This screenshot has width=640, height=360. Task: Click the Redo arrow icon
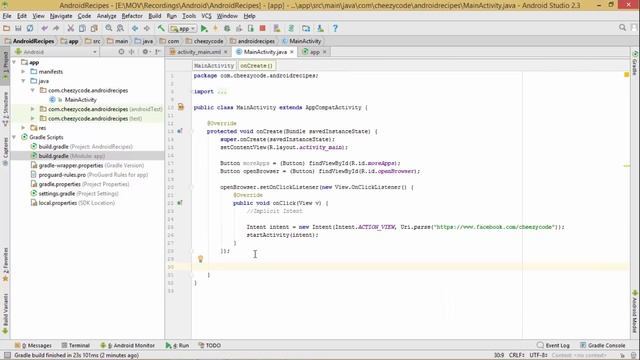(x=56, y=29)
